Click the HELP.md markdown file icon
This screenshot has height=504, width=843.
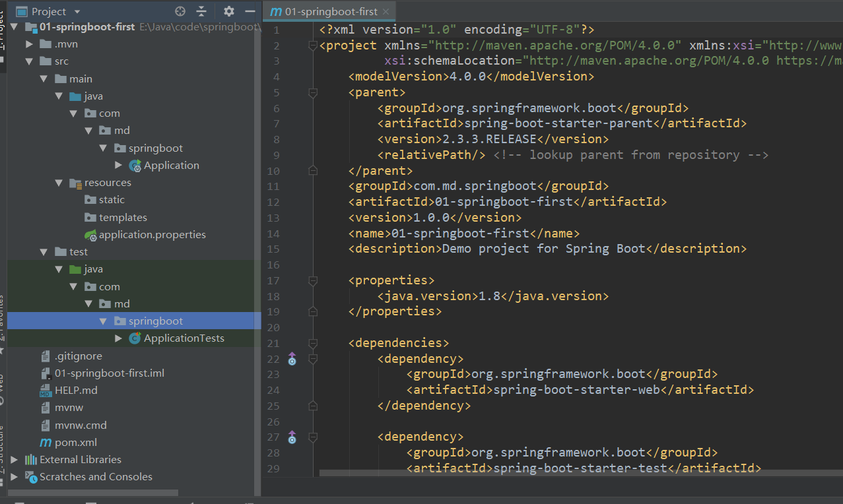pos(46,391)
